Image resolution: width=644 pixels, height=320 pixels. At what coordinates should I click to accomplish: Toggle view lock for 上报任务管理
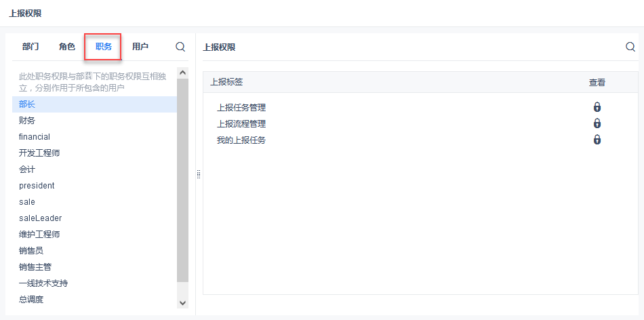597,107
